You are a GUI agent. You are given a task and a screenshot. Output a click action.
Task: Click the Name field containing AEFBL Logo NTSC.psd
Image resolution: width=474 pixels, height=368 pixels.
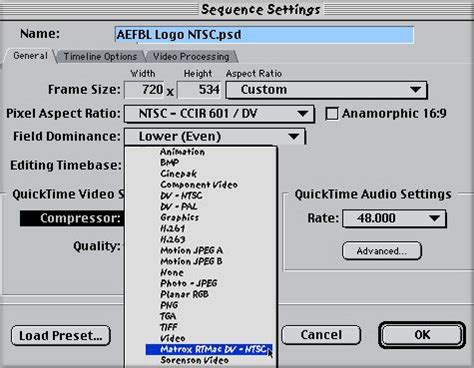tap(264, 35)
